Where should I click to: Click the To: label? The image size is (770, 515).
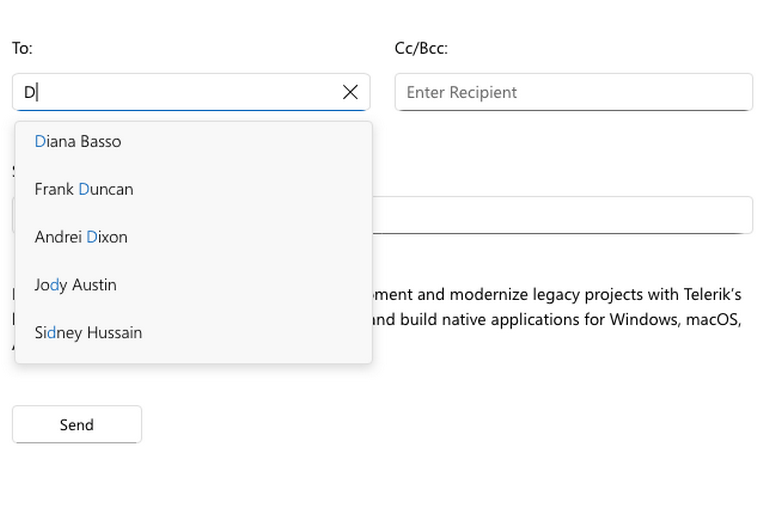[22, 48]
